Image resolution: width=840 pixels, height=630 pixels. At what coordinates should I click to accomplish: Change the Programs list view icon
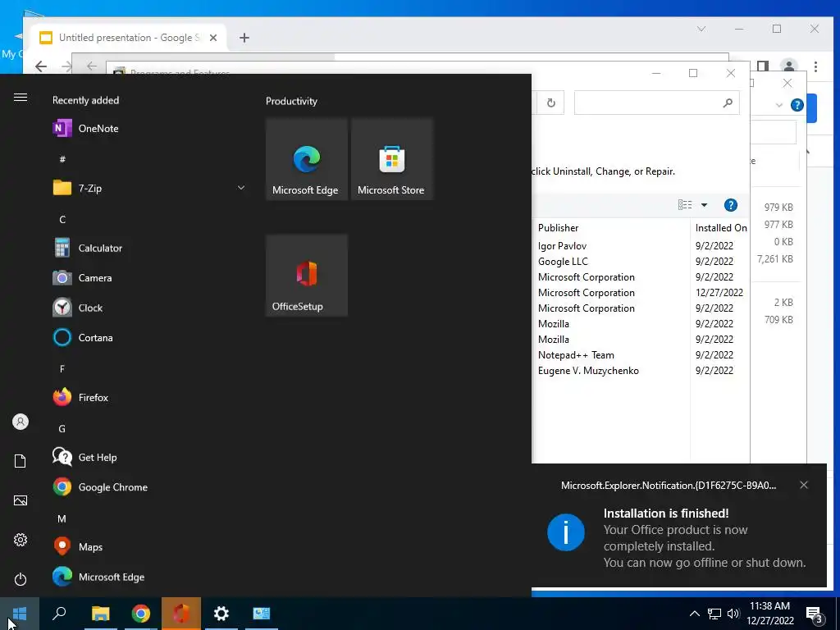point(685,205)
